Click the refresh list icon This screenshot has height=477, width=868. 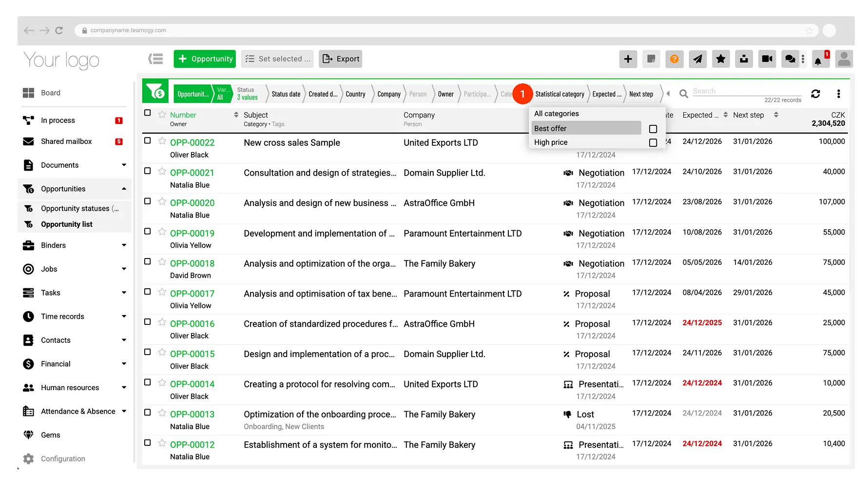tap(815, 94)
